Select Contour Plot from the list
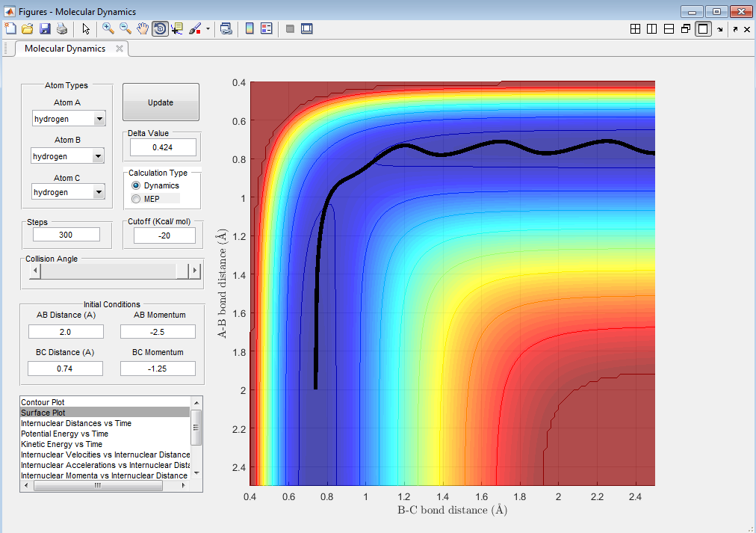 pyautogui.click(x=43, y=402)
